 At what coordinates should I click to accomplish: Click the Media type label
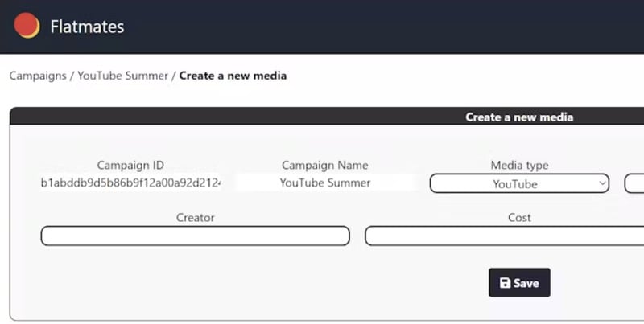519,165
